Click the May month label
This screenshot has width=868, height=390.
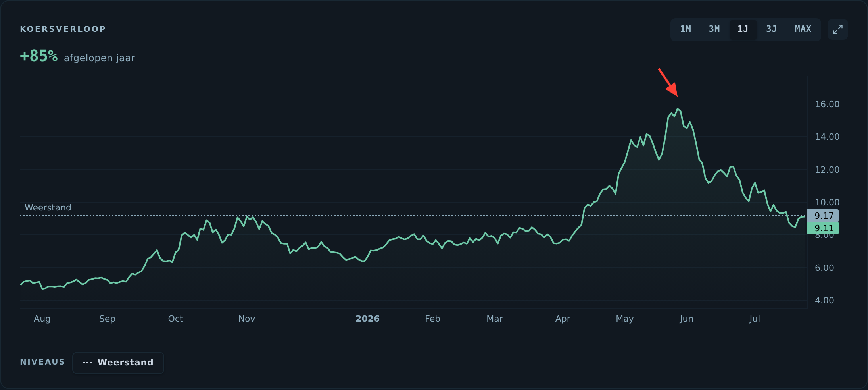coord(624,319)
